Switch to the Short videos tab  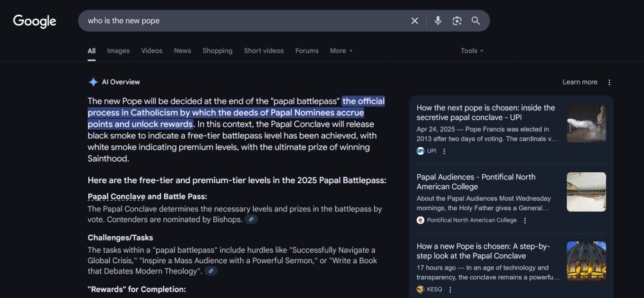[x=263, y=50]
